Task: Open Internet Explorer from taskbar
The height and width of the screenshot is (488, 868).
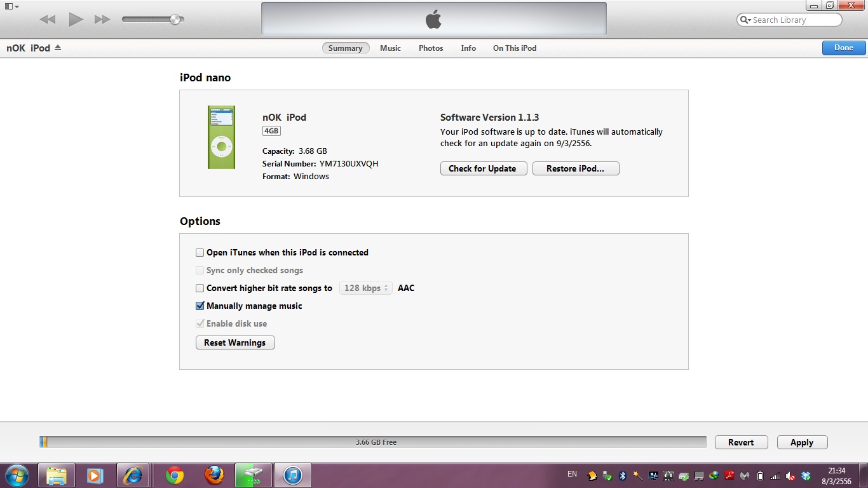Action: [x=133, y=475]
